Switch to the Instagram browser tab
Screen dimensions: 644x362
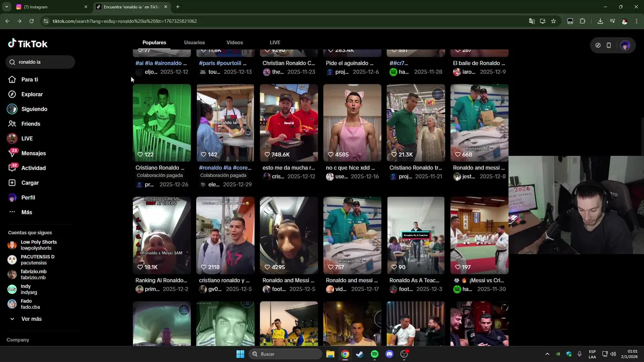50,7
